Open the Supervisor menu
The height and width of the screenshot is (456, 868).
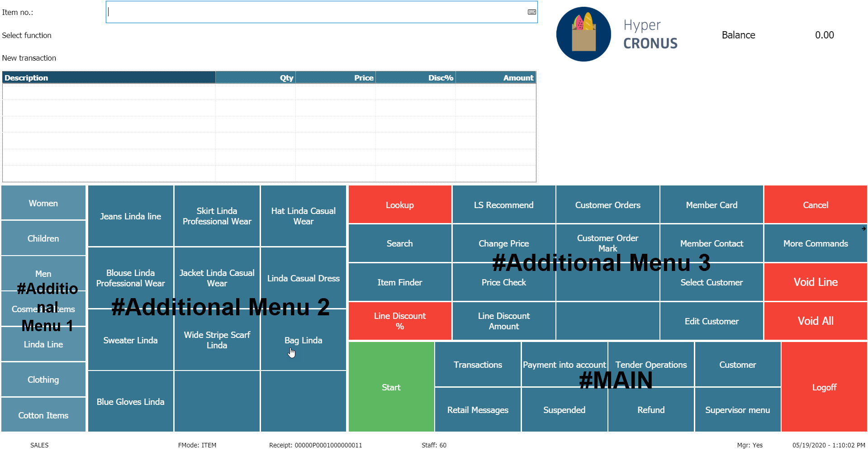737,410
